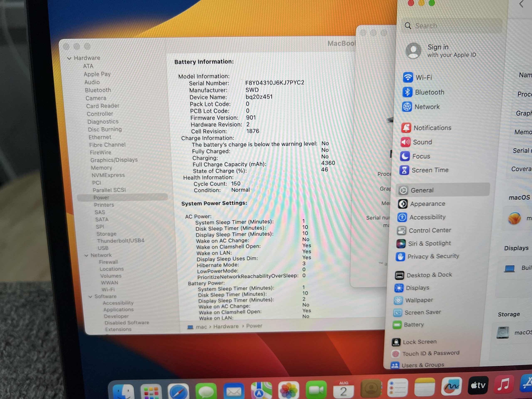Select Bluetooth in System Information sidebar
This screenshot has width=532, height=399.
[x=98, y=90]
